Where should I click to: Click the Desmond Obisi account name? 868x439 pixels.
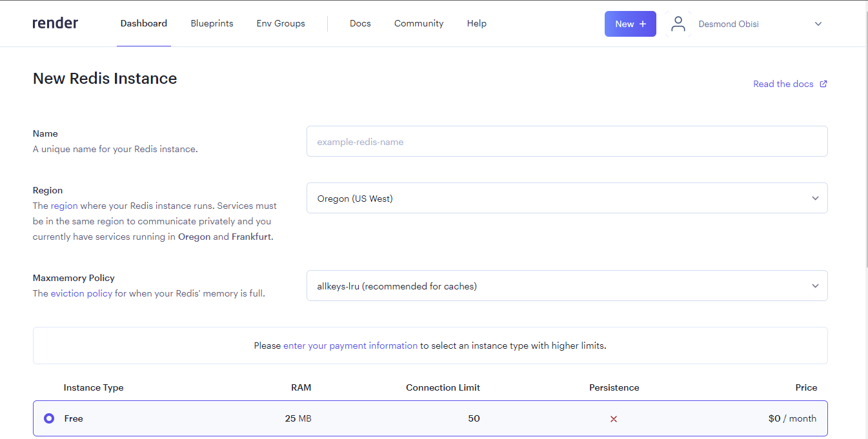(729, 24)
